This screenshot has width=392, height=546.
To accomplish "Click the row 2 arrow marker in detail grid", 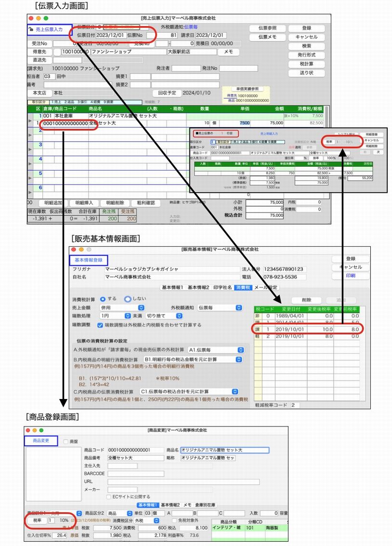I will [x=30, y=134].
